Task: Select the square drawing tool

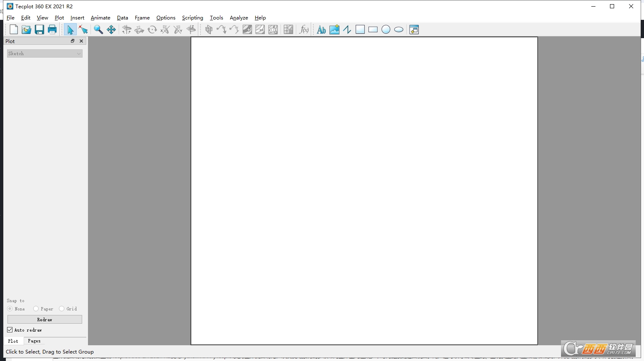Action: 360,29
